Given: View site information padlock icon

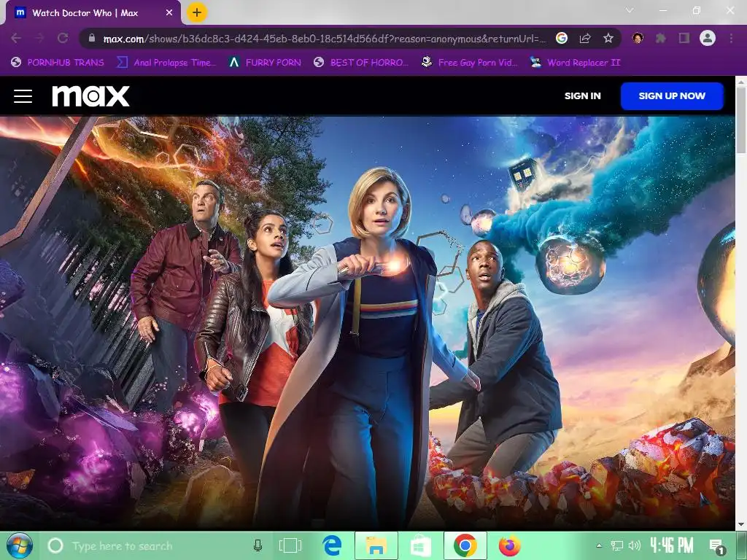Looking at the screenshot, I should pyautogui.click(x=92, y=38).
